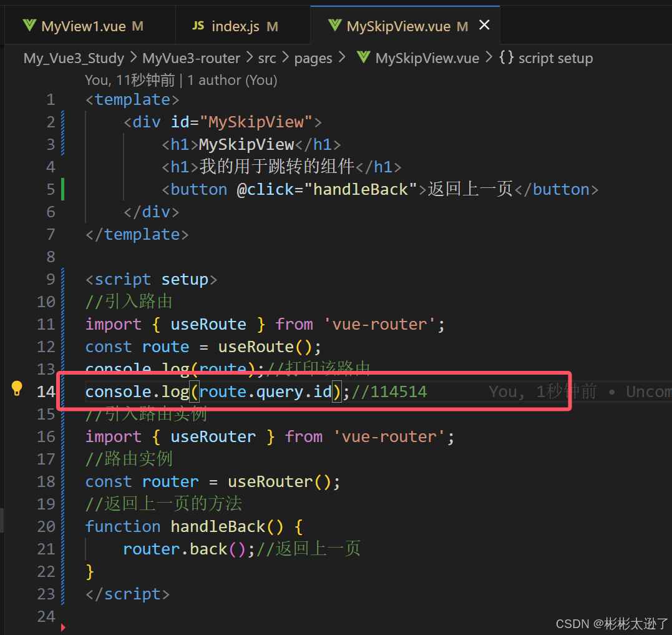Switch to the index.js tab
Screen dimensions: 672x635
coord(243,26)
